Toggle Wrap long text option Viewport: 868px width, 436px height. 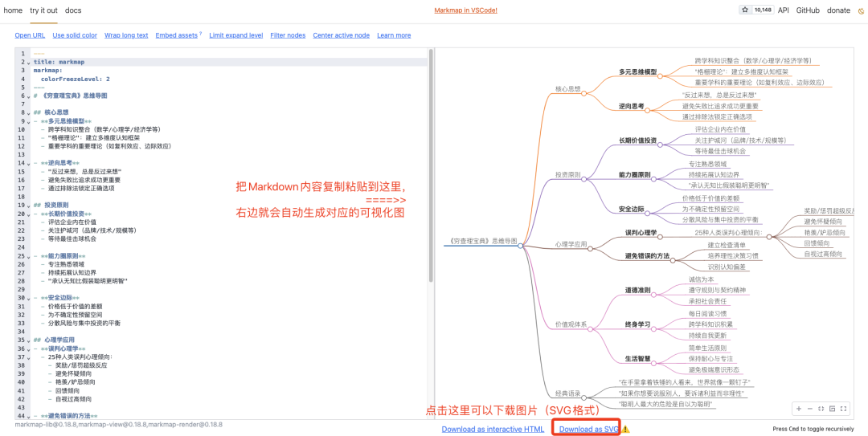coord(126,35)
